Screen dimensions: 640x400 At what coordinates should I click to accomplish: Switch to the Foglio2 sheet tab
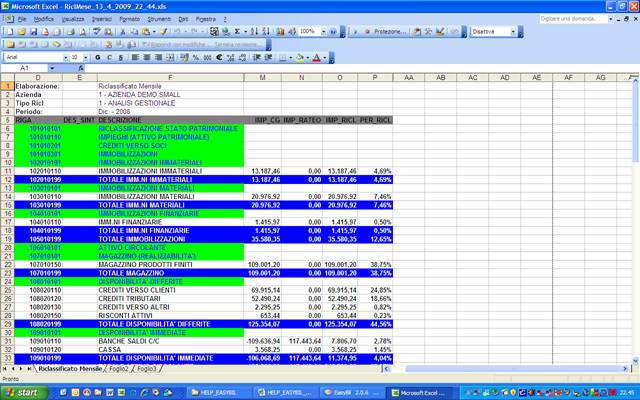coord(118,369)
